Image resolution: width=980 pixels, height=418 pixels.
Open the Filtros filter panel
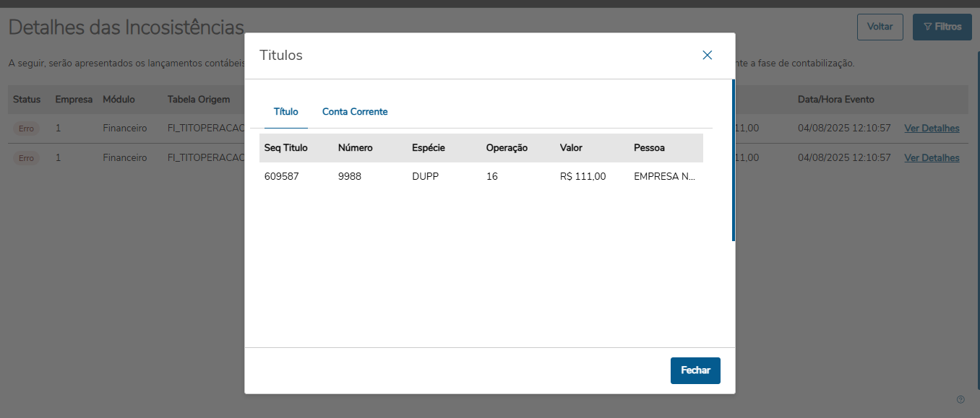[942, 27]
